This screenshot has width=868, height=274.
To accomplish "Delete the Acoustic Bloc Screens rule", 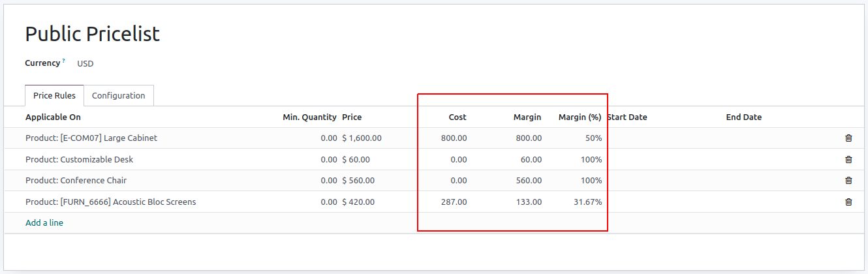I will tap(848, 202).
